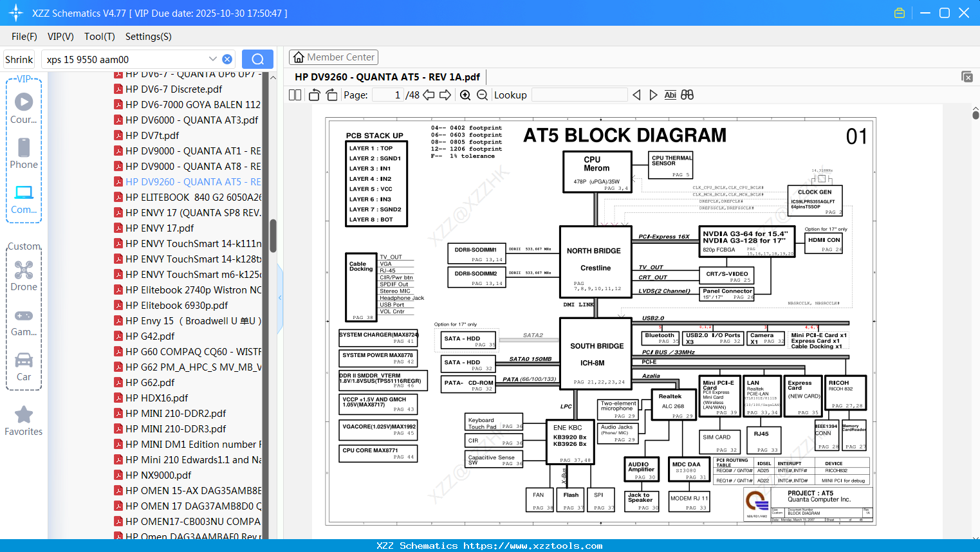The image size is (980, 552).
Task: Open the Member Center
Action: pyautogui.click(x=333, y=57)
